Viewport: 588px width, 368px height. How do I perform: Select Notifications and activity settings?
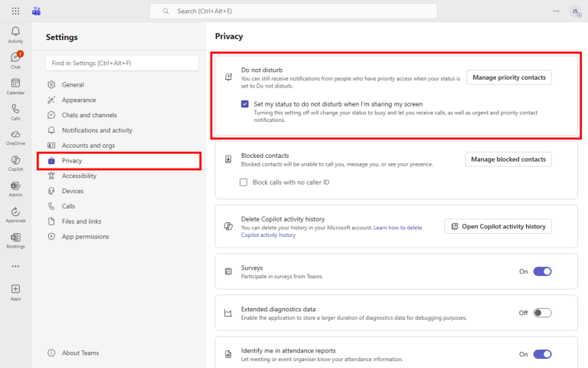pyautogui.click(x=96, y=130)
